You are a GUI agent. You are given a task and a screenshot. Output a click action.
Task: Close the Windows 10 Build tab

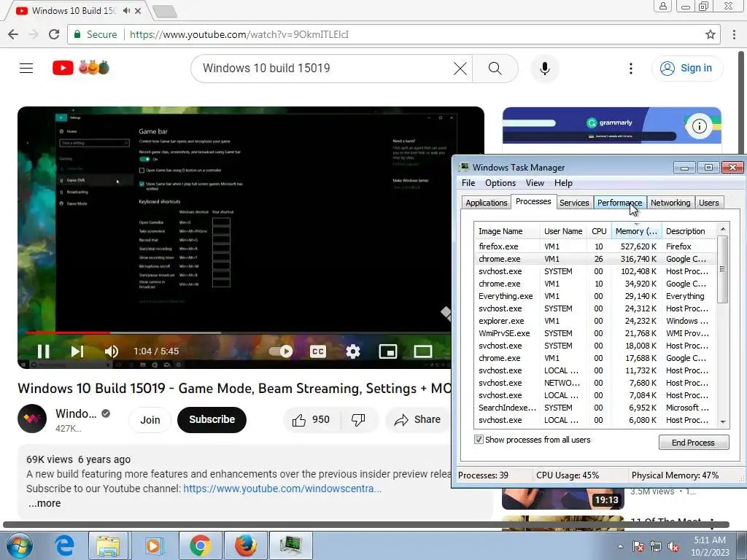tap(138, 10)
